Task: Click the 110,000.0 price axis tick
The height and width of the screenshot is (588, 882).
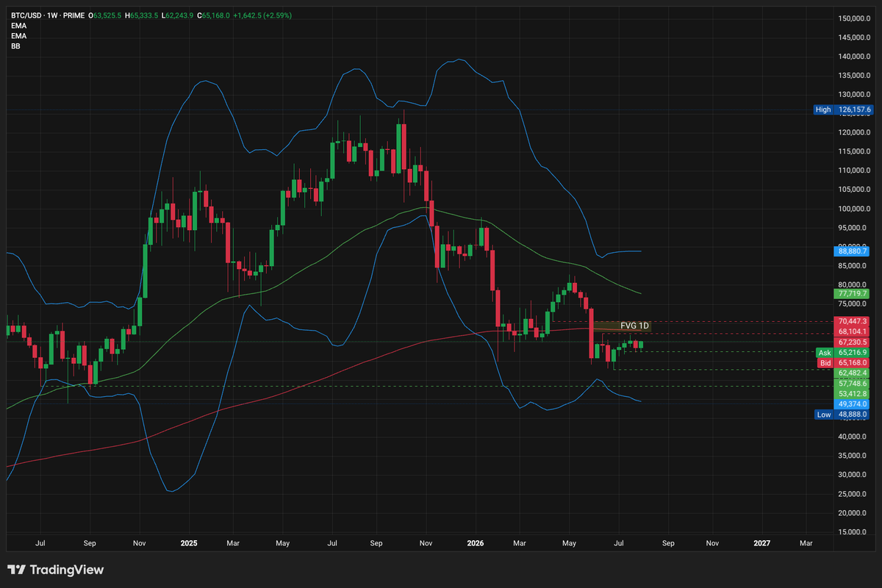Action: (854, 171)
